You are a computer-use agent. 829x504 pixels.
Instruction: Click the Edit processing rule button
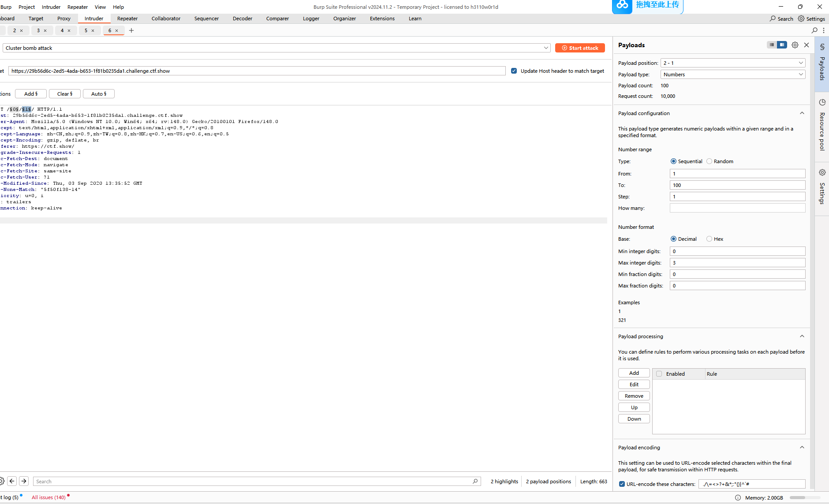pos(634,385)
